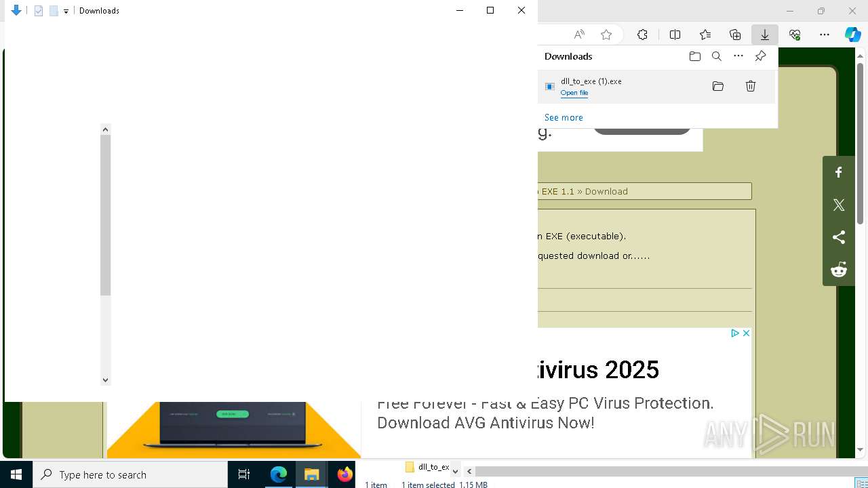
Task: Show dll_to_exe (1).exe in folder
Action: (x=718, y=86)
